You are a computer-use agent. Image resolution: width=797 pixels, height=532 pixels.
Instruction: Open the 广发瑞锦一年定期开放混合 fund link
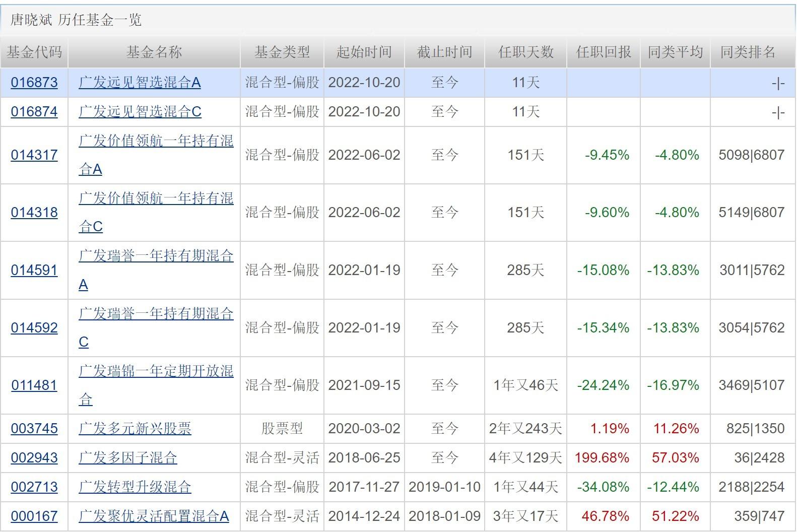156,385
